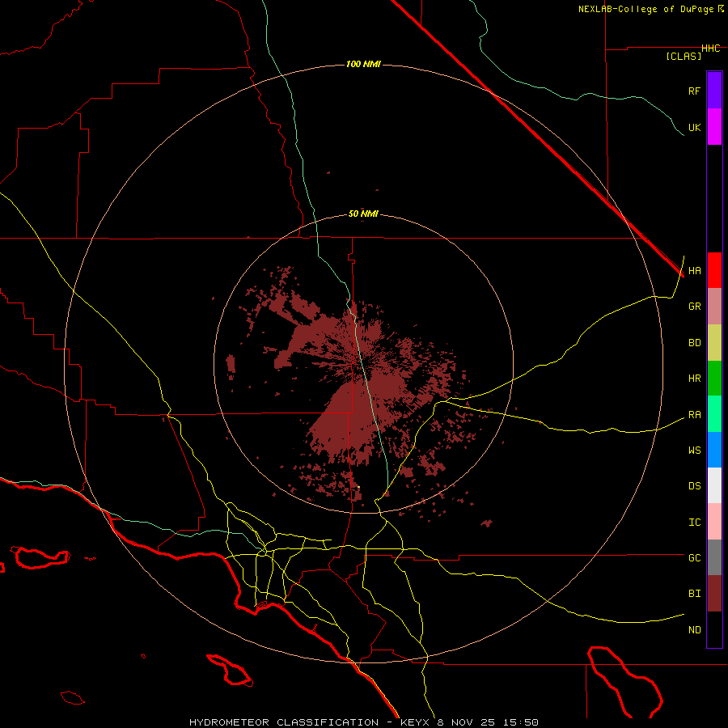Image resolution: width=728 pixels, height=728 pixels.
Task: Click the GR legend label
Action: pos(694,307)
